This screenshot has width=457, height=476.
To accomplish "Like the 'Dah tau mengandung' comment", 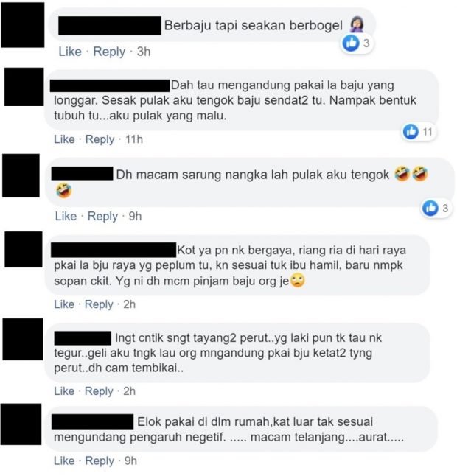I will tap(64, 139).
